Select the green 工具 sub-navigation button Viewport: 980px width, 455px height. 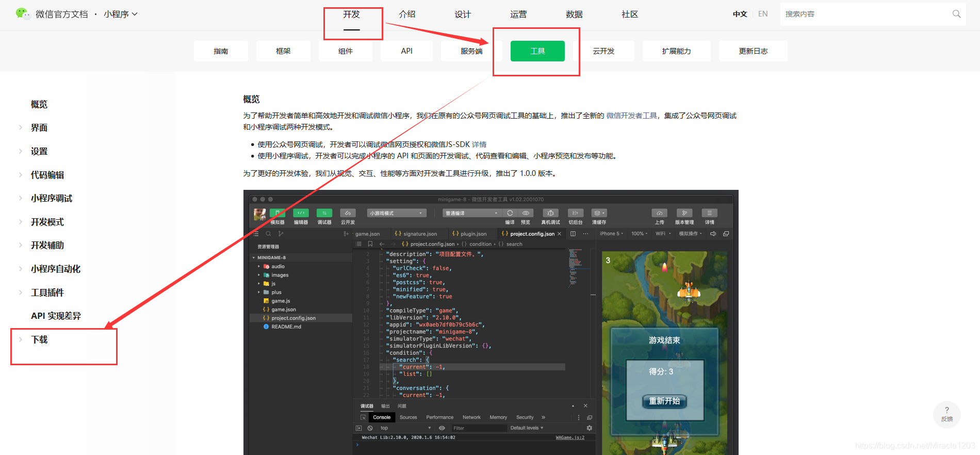[x=537, y=51]
